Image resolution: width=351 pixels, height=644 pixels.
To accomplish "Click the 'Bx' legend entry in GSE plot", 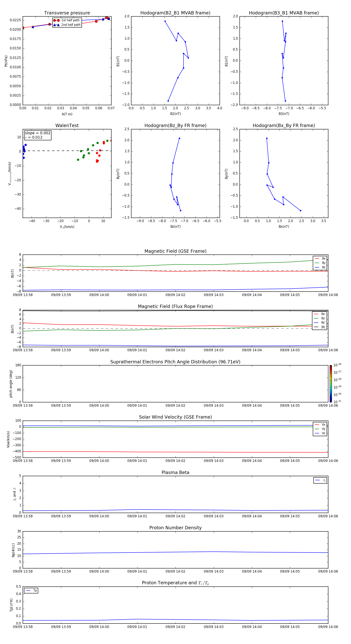I will [x=320, y=259].
